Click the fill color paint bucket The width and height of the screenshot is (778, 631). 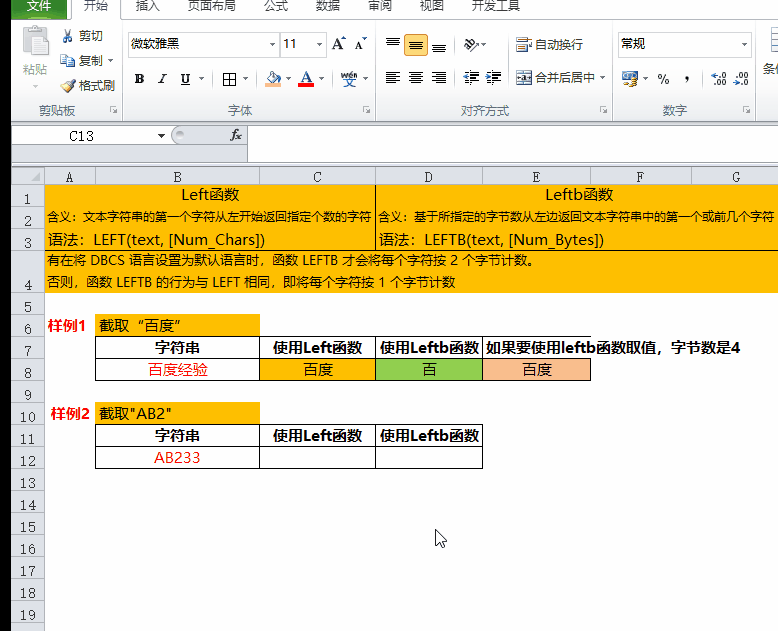(273, 79)
